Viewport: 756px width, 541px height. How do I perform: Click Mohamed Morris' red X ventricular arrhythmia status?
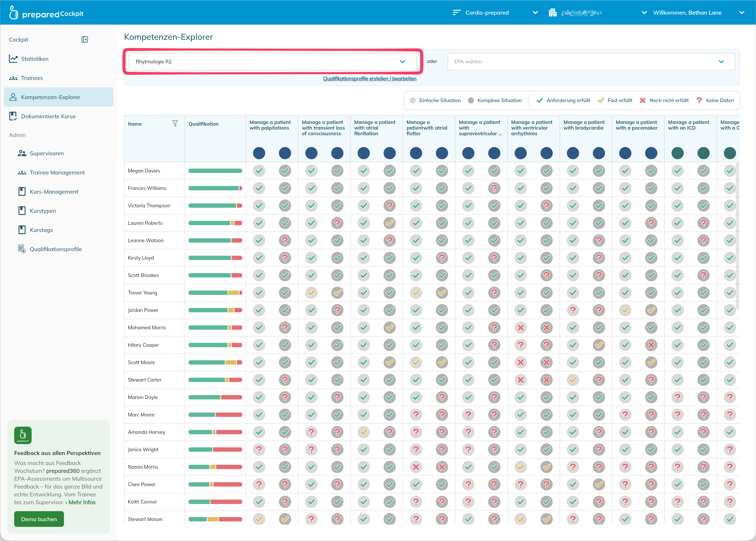pos(521,328)
